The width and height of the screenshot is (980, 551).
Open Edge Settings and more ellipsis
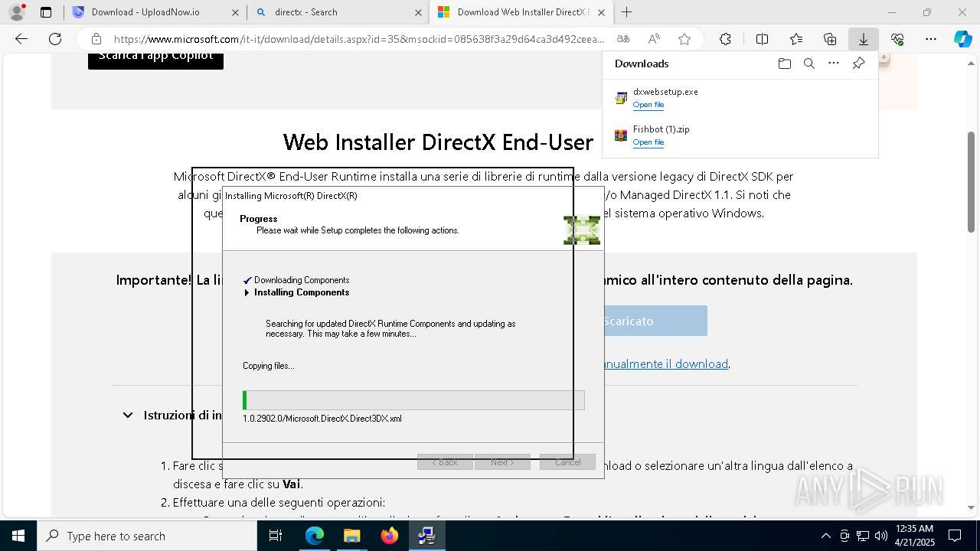click(x=931, y=39)
